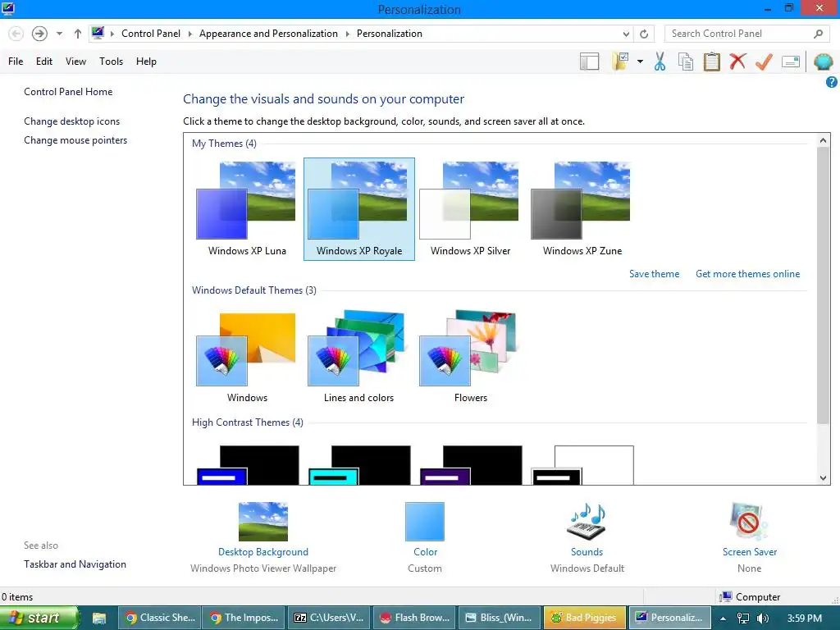
Task: Click Change mouse pointers link
Action: (75, 140)
